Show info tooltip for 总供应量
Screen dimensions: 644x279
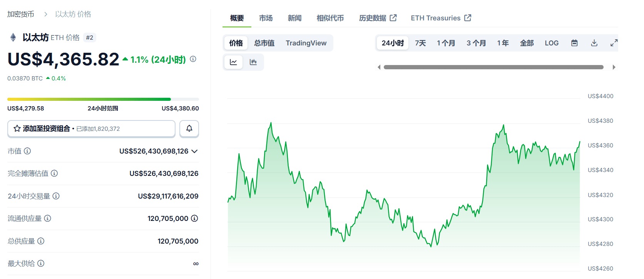click(x=41, y=241)
